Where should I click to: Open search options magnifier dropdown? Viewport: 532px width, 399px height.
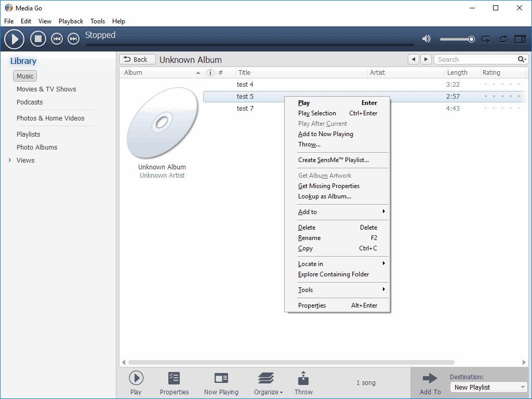click(522, 59)
